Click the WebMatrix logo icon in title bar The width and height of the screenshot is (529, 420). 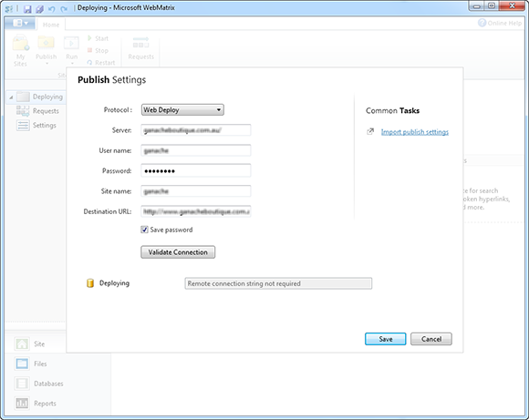pyautogui.click(x=9, y=9)
